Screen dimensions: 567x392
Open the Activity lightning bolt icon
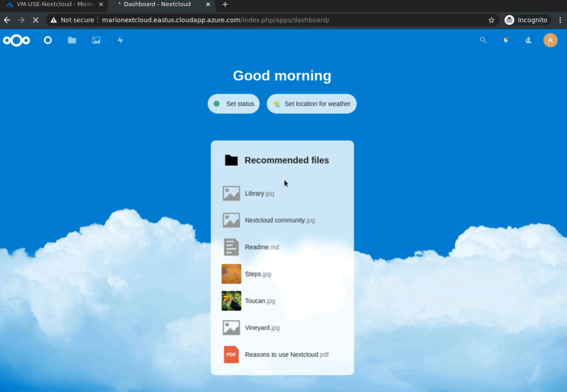point(121,40)
